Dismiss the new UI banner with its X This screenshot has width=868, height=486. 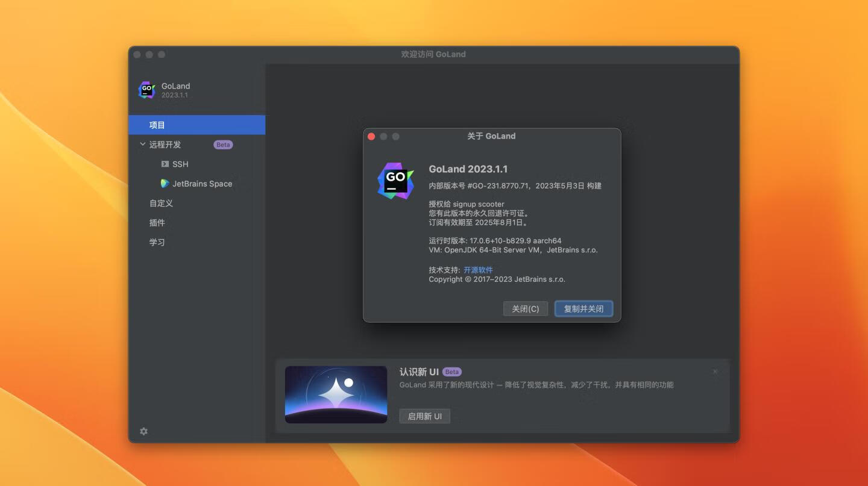(x=715, y=372)
